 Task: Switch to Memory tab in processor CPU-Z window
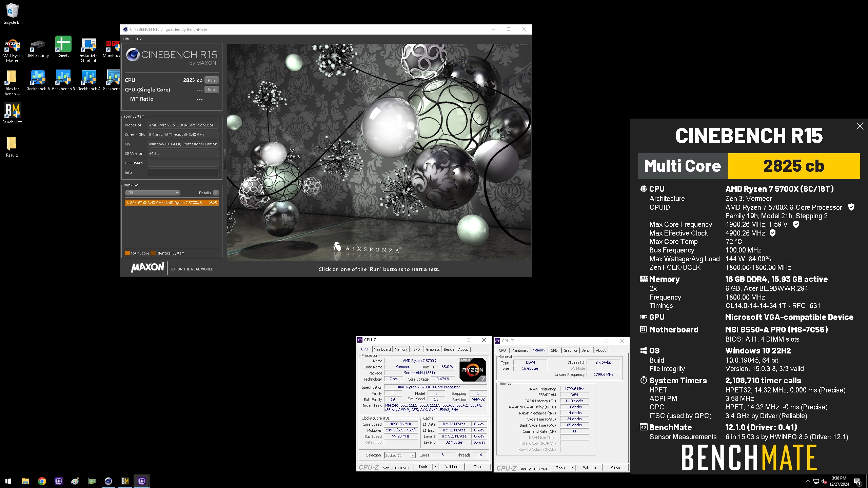coord(401,349)
